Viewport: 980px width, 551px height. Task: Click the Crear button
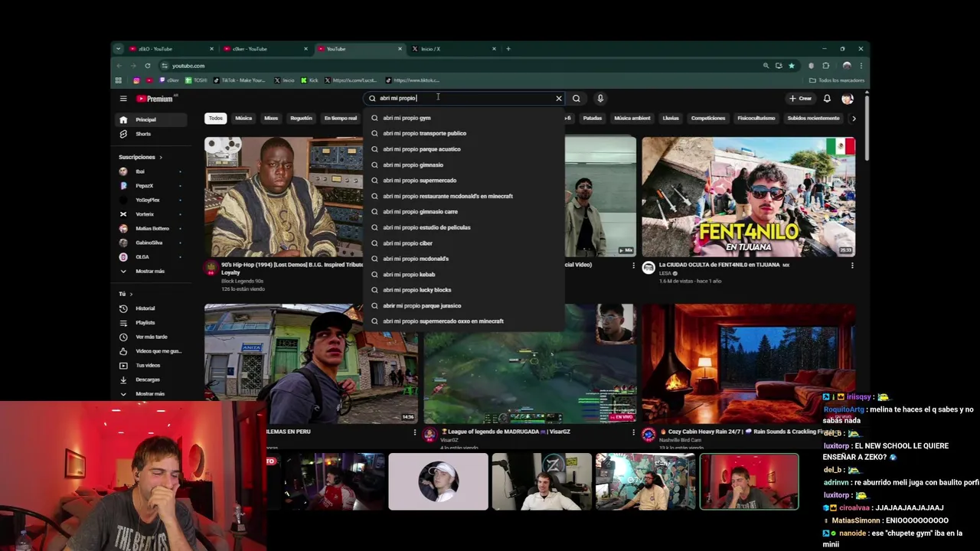pyautogui.click(x=800, y=98)
